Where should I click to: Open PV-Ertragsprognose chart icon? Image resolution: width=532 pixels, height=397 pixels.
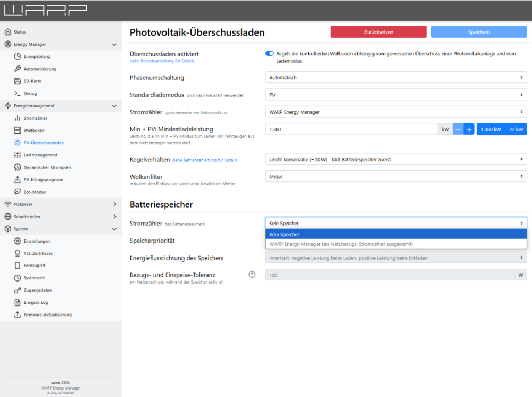coord(18,180)
